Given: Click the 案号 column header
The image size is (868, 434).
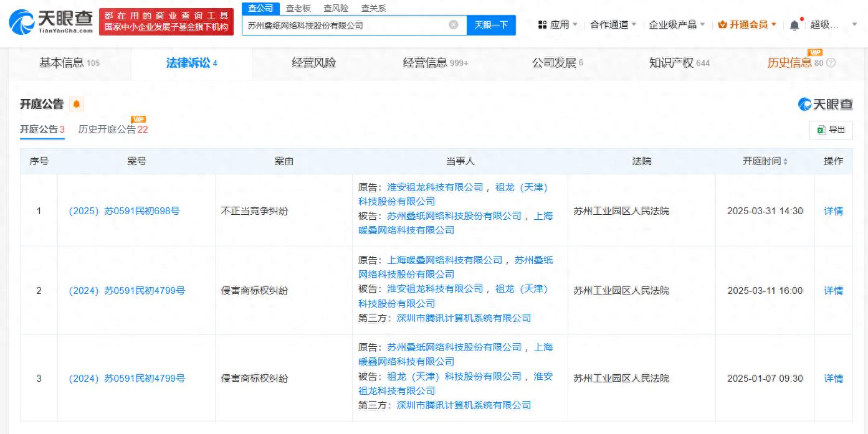Looking at the screenshot, I should point(136,161).
